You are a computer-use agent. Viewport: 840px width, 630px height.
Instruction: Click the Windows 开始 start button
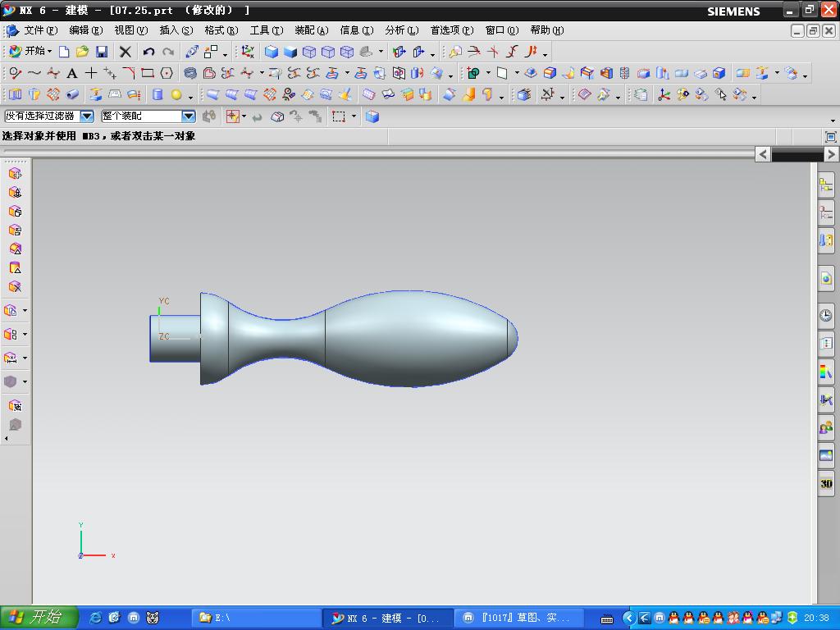point(39,618)
